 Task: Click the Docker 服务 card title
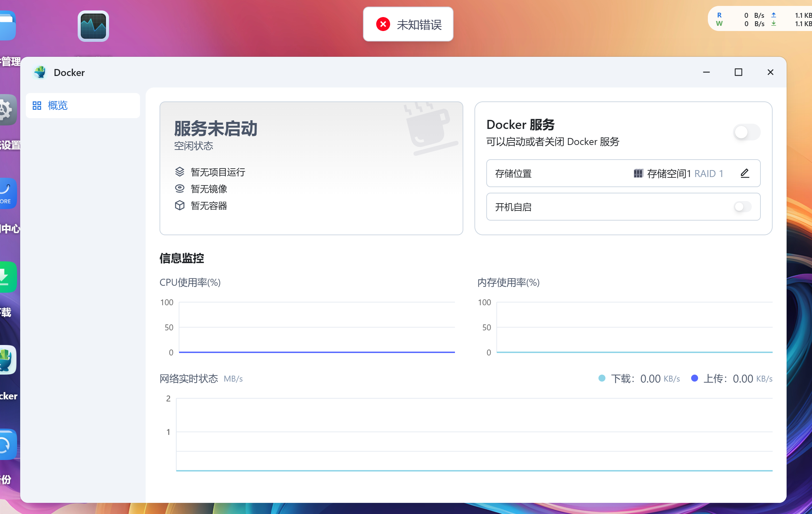point(521,125)
